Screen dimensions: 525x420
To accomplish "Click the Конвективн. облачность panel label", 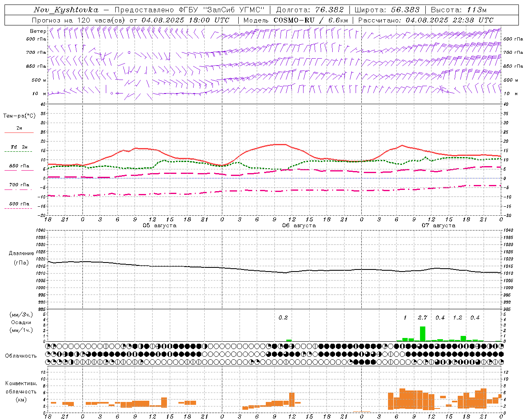I will 21,388.
